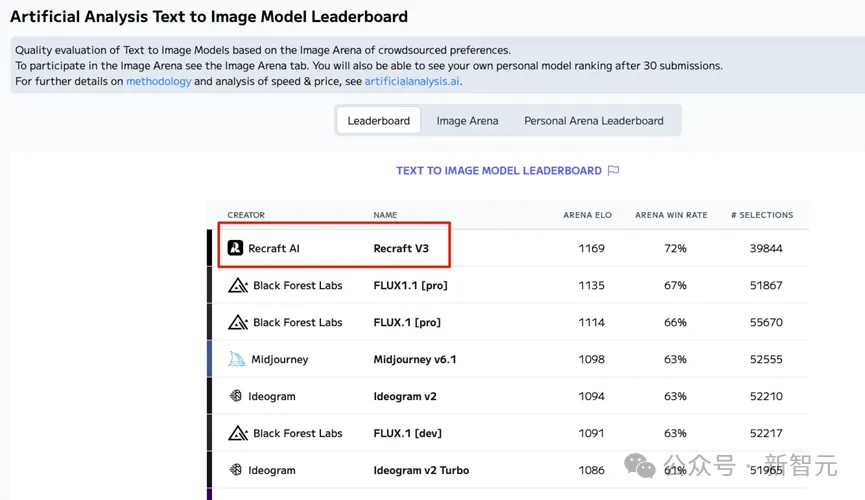Follow the methodology link
865x500 pixels.
(x=158, y=81)
